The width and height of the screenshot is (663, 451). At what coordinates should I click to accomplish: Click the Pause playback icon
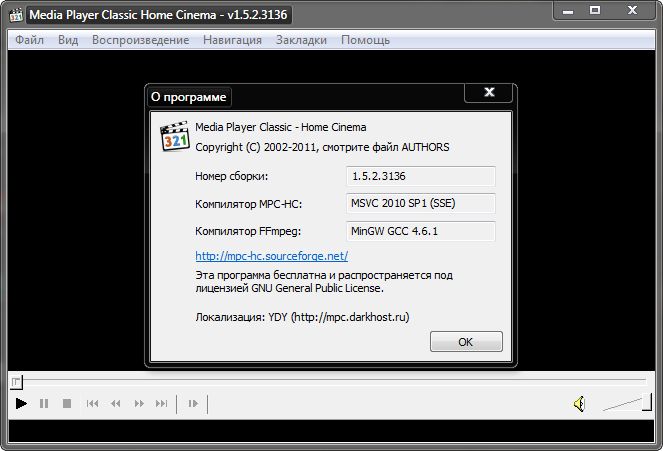(x=44, y=404)
